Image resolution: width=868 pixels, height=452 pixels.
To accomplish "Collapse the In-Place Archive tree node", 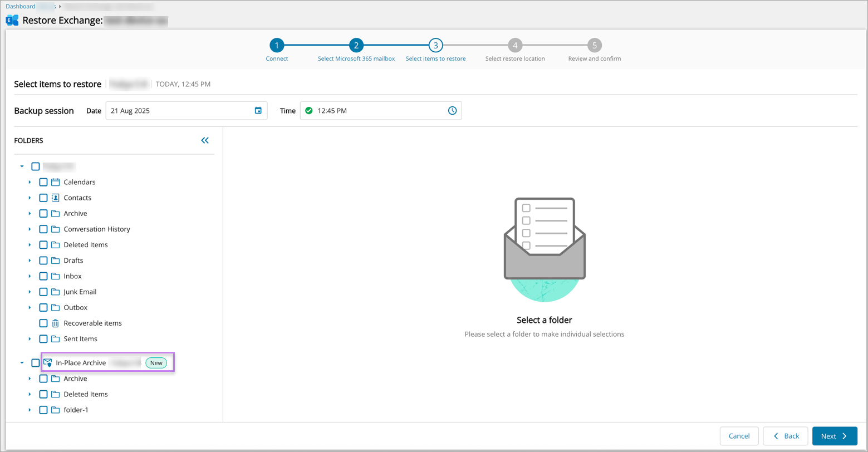I will pos(22,363).
